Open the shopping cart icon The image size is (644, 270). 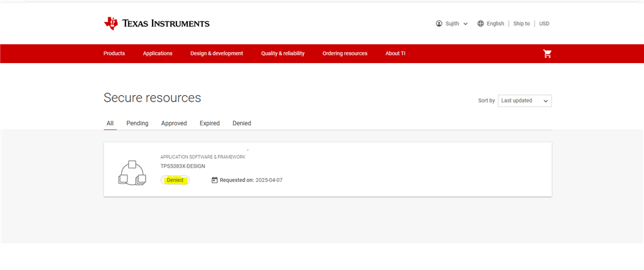pos(547,53)
